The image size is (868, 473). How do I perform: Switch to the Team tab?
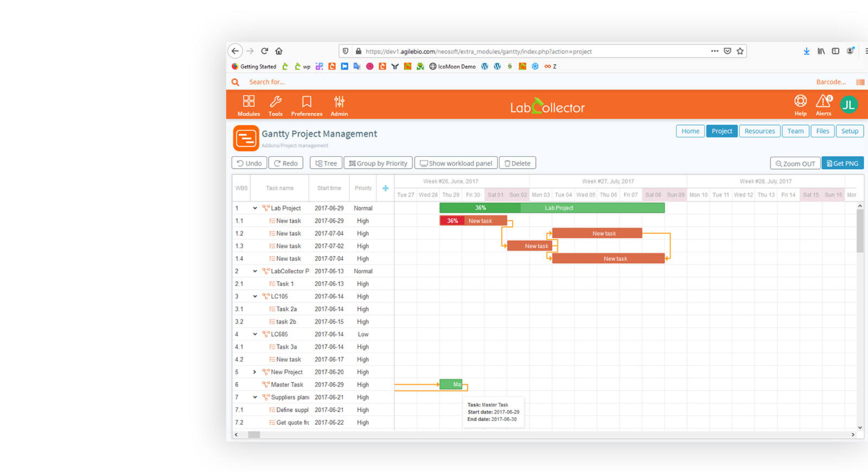pyautogui.click(x=795, y=131)
